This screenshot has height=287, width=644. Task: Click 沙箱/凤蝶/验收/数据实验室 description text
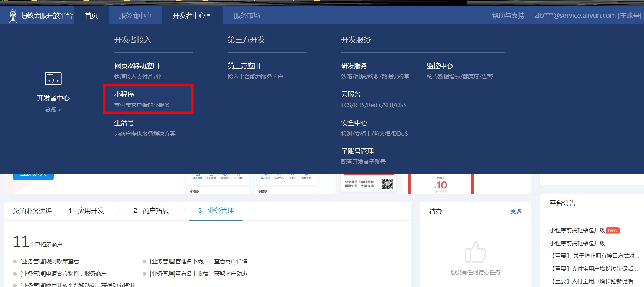coord(375,77)
